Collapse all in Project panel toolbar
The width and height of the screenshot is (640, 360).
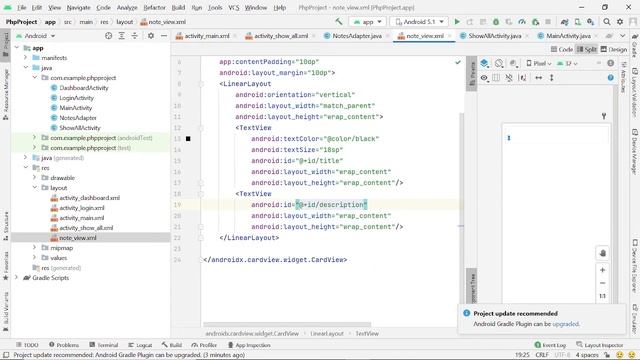pos(135,36)
